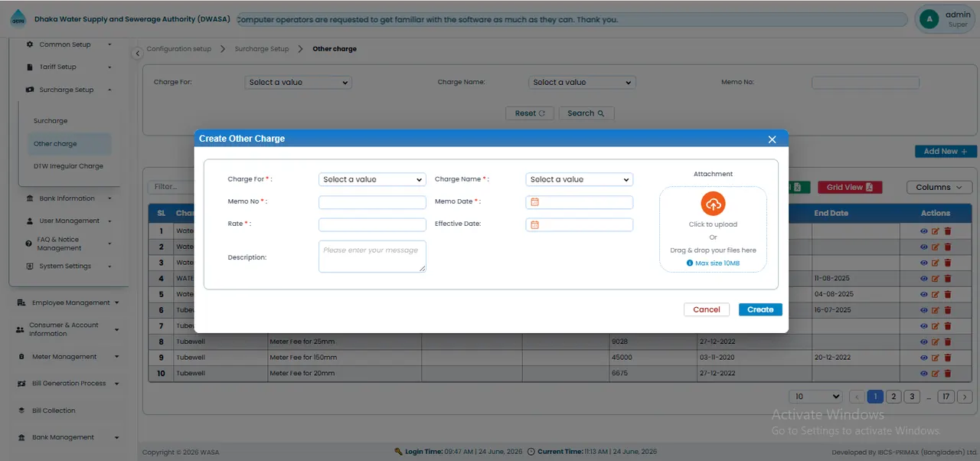Open the Charge Name search filter dropdown
This screenshot has height=461, width=980.
[x=582, y=82]
